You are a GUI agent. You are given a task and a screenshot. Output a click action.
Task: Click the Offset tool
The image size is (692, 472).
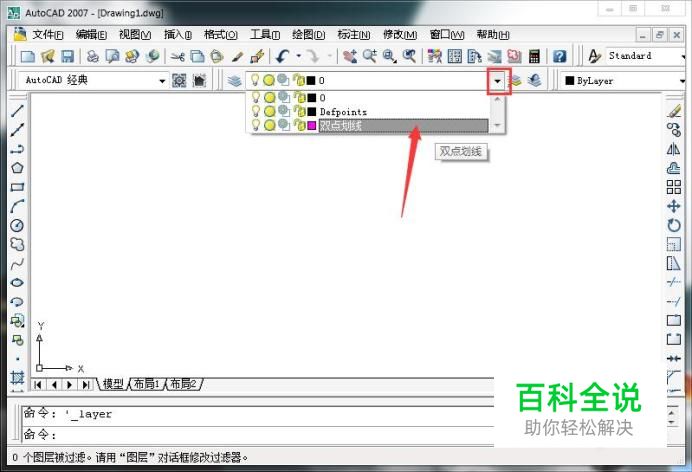[x=673, y=168]
